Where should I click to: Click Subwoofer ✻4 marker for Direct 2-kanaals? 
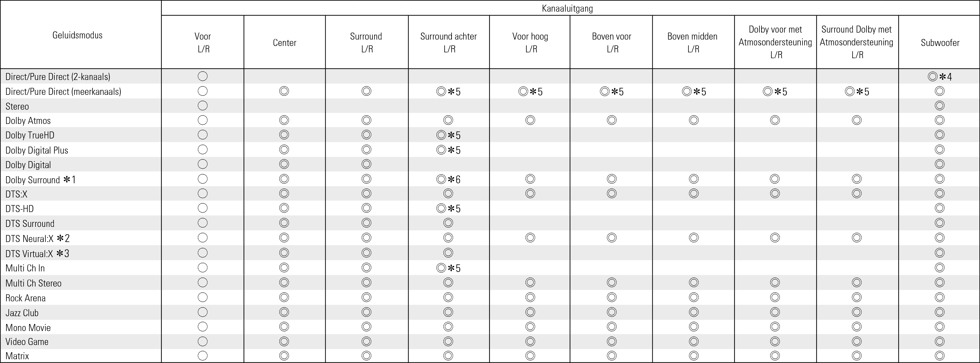(939, 77)
